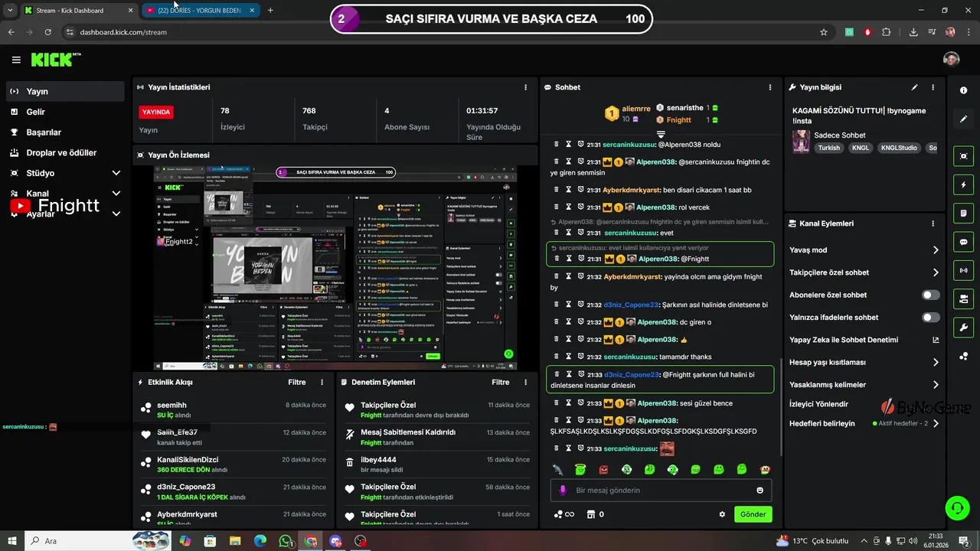This screenshot has height=551, width=980.
Task: Insert the red angry emote
Action: (x=603, y=469)
